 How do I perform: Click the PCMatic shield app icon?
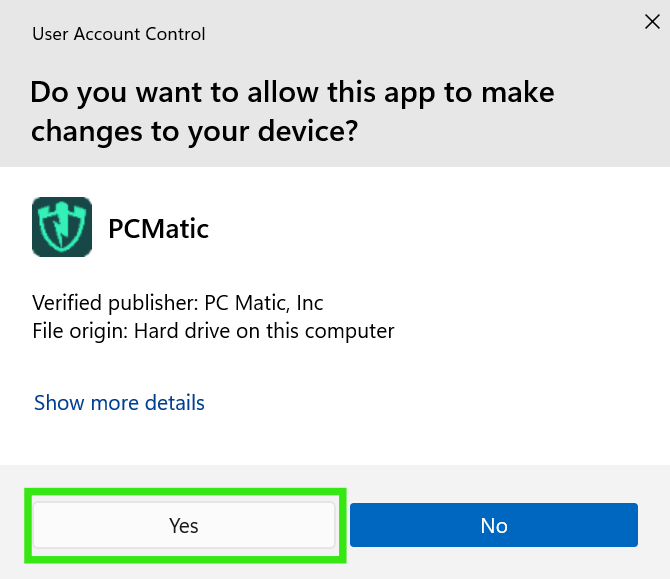tap(62, 227)
